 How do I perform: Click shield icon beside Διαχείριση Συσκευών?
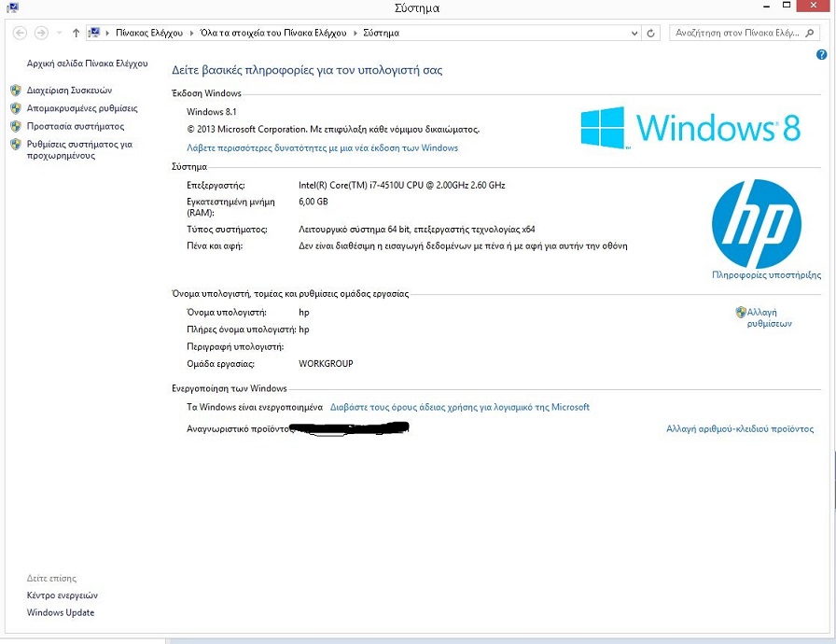16,91
